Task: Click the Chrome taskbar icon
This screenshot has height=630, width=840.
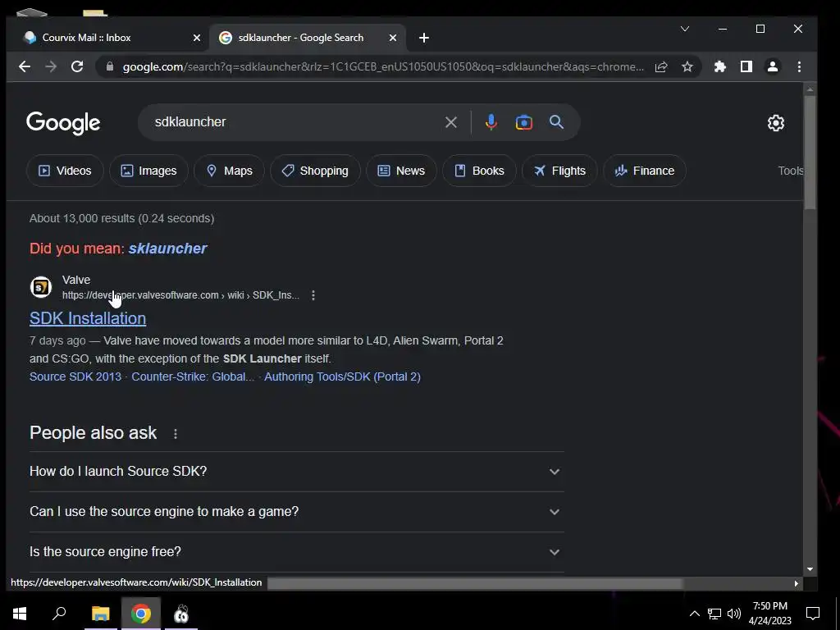Action: (x=141, y=614)
